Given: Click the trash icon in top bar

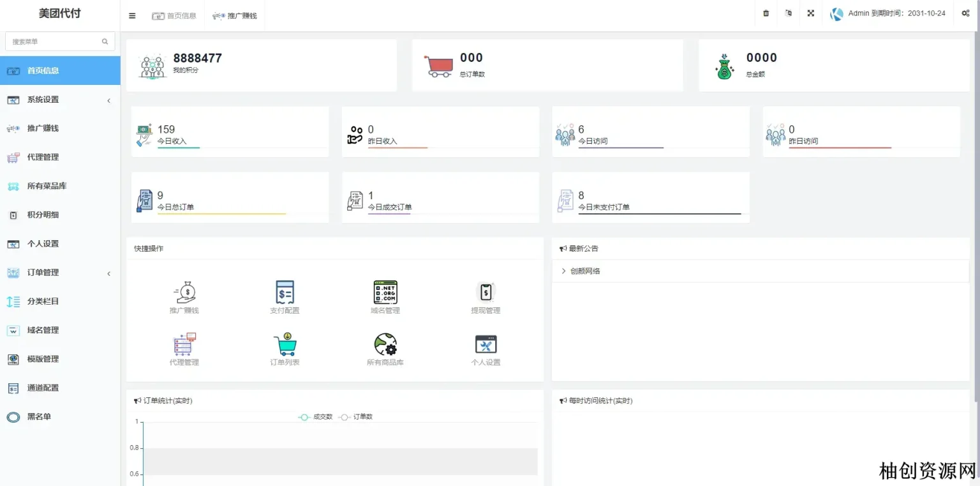Looking at the screenshot, I should 766,13.
